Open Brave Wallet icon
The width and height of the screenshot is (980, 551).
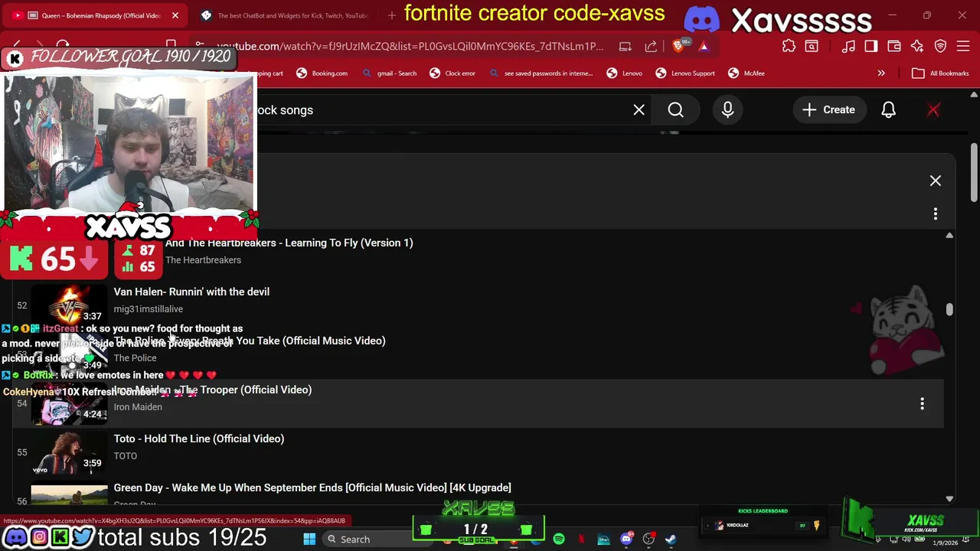tap(893, 46)
